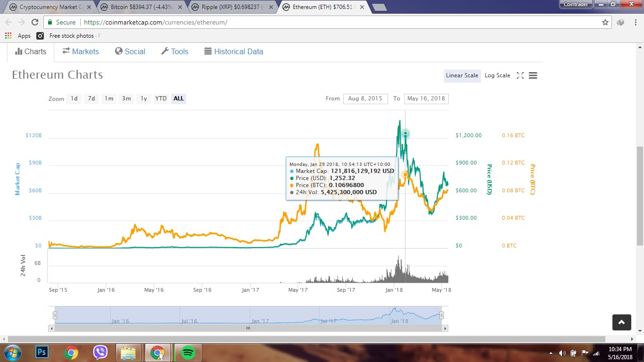Switch to the Tools tab
Image resolution: width=644 pixels, height=362 pixels.
point(174,52)
